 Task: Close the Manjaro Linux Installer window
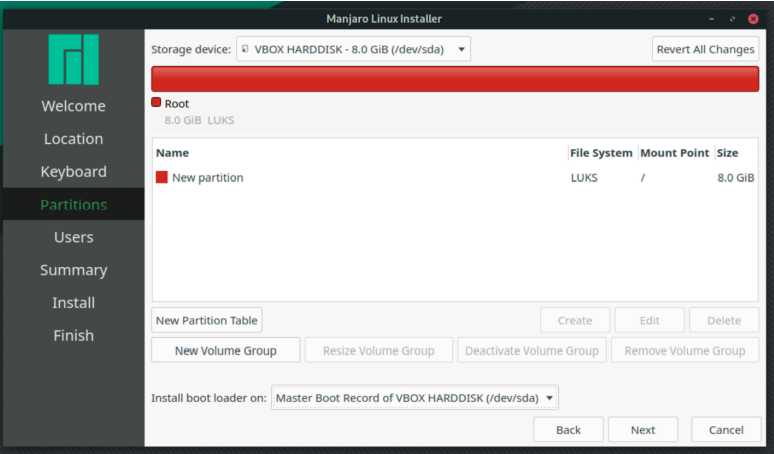point(753,19)
